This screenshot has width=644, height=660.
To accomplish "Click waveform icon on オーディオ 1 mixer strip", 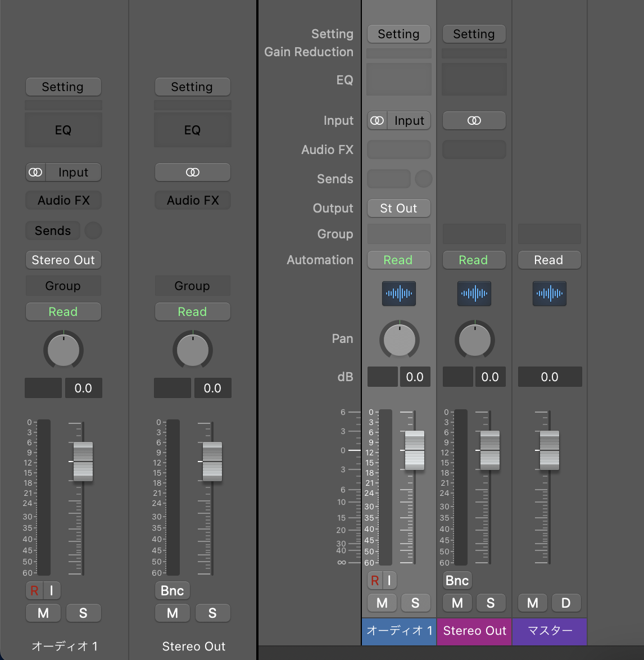I will pyautogui.click(x=399, y=293).
